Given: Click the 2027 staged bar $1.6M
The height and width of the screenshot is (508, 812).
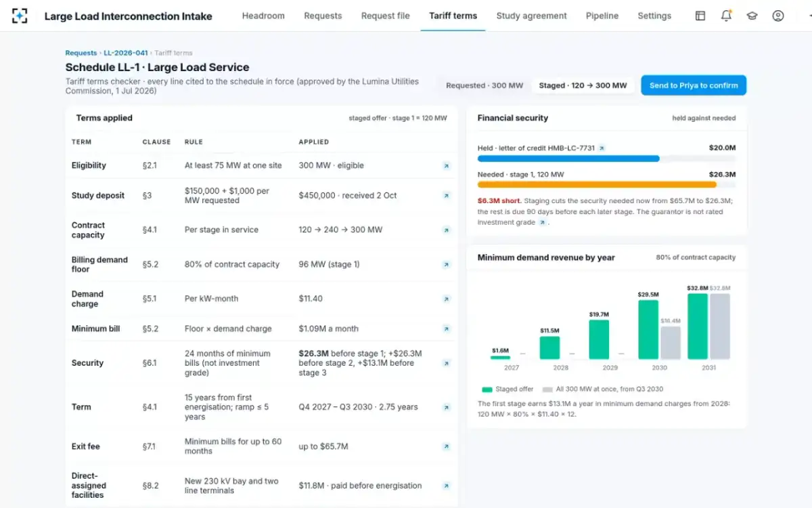Looking at the screenshot, I should pyautogui.click(x=501, y=358).
